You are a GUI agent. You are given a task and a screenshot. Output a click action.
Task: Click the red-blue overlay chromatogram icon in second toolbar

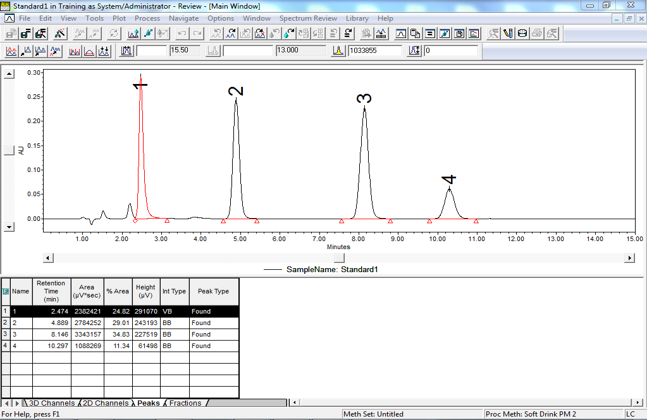coord(11,52)
